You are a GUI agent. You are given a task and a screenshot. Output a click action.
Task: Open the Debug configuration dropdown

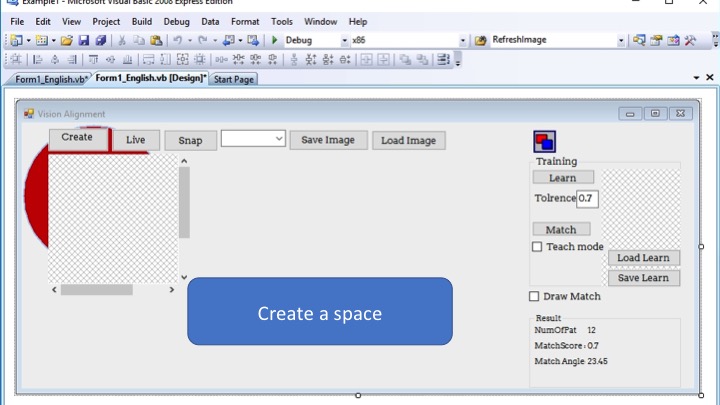pos(317,40)
